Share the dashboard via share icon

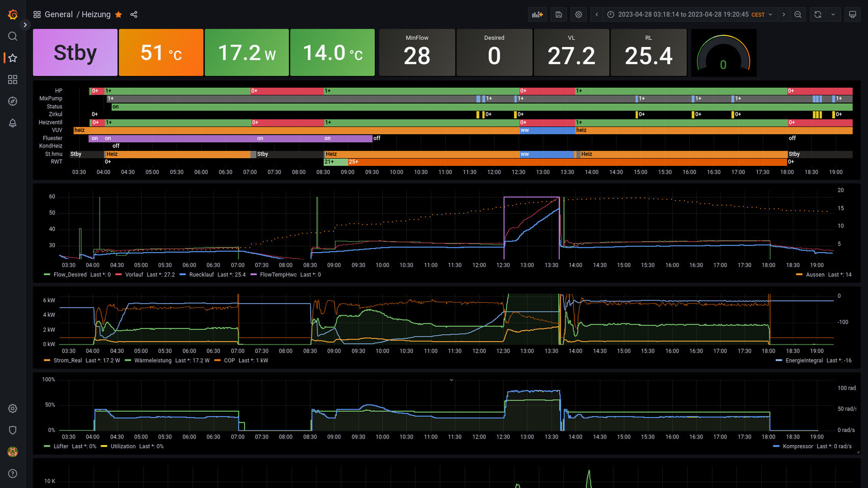(x=134, y=14)
